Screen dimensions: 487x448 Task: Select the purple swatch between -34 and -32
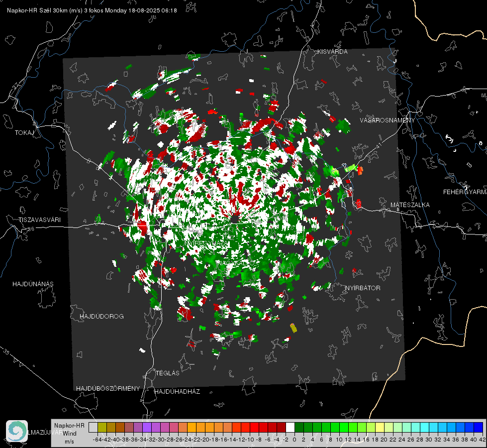pyautogui.click(x=147, y=428)
